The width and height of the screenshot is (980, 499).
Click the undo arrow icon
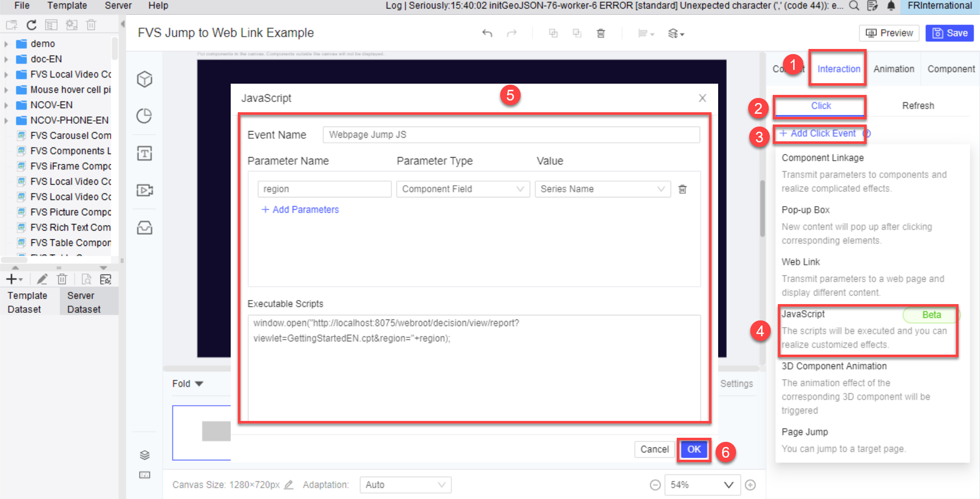click(x=487, y=33)
